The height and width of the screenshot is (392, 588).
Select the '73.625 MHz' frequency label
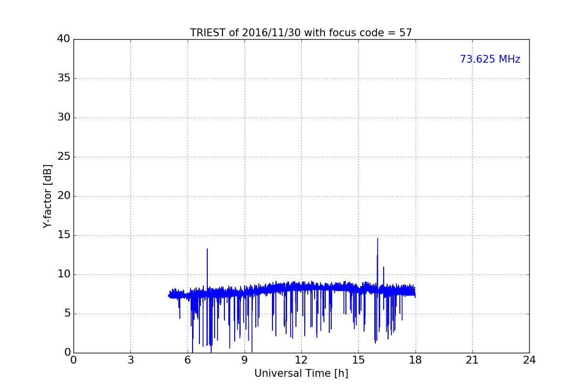pos(490,59)
